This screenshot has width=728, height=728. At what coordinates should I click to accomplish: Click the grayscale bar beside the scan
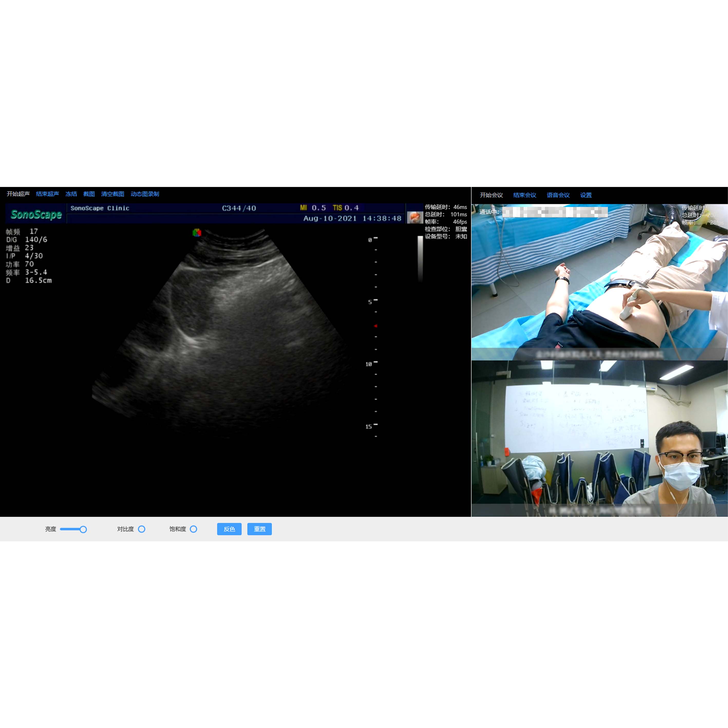[x=420, y=259]
